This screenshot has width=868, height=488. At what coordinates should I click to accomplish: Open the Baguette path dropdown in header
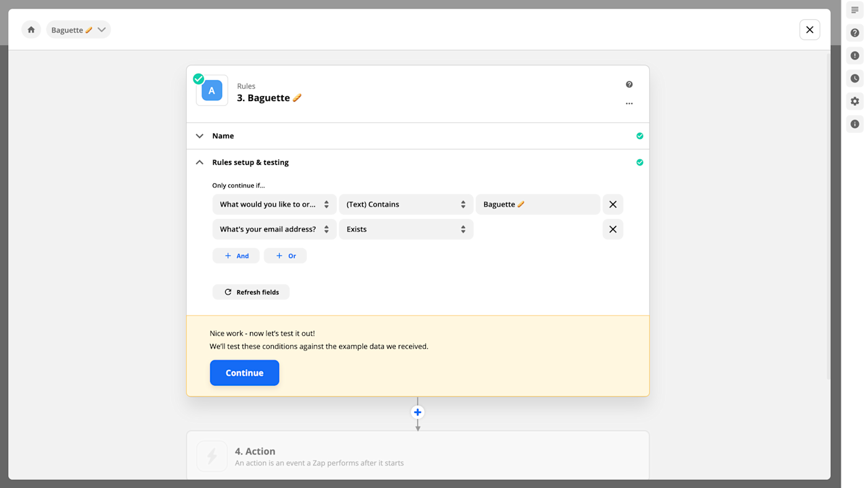pyautogui.click(x=78, y=30)
